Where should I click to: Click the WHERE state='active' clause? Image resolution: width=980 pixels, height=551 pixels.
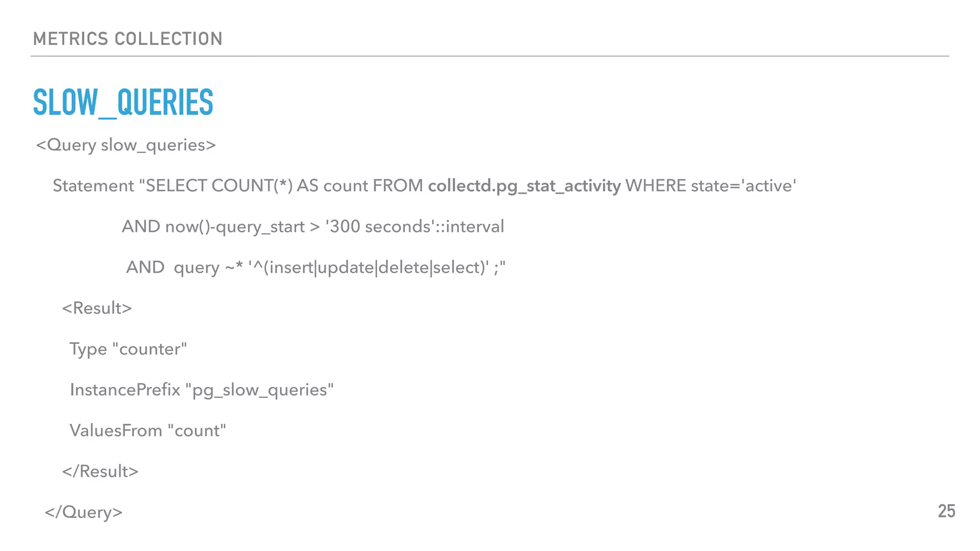[x=711, y=186]
